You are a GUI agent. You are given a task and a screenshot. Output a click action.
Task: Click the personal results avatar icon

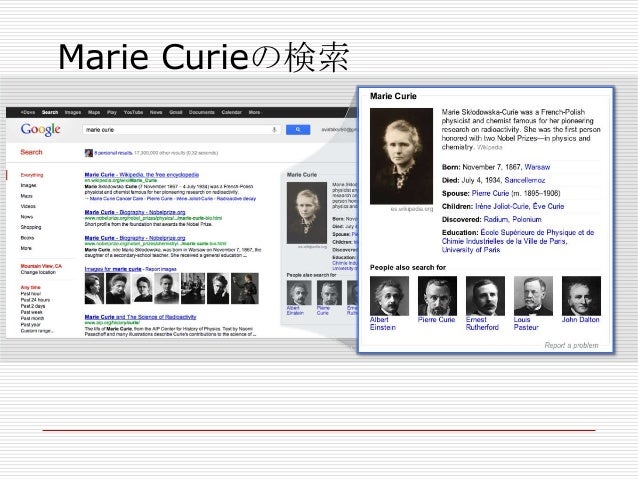[x=89, y=153]
